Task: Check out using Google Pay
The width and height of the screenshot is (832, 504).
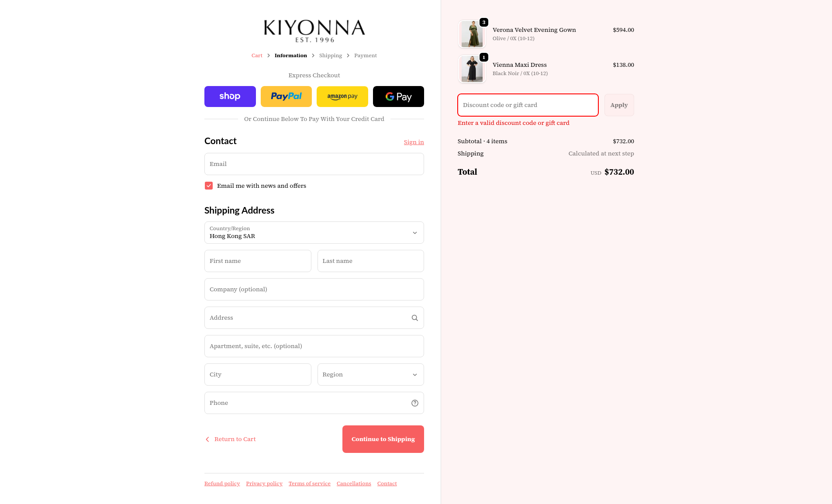Action: point(398,97)
